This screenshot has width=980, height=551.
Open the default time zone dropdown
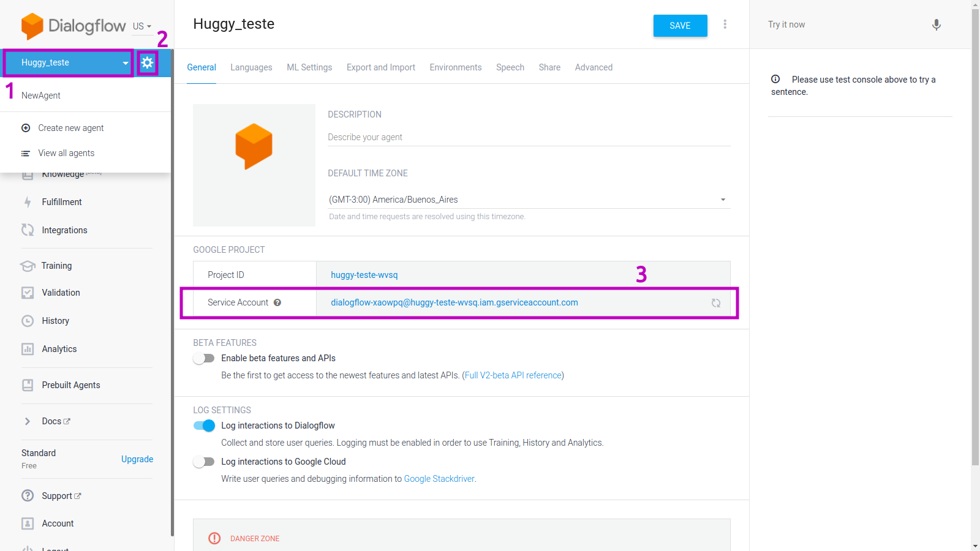point(529,200)
